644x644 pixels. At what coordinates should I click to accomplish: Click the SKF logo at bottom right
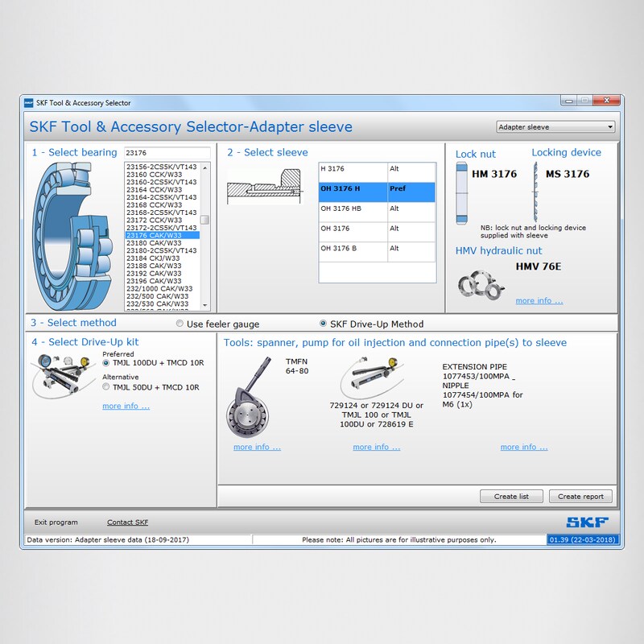click(588, 522)
